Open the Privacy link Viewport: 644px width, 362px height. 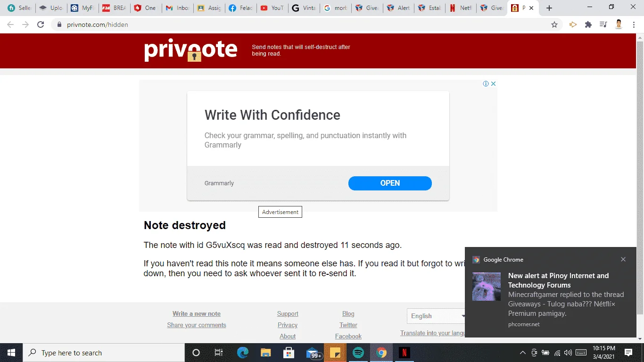pyautogui.click(x=288, y=325)
